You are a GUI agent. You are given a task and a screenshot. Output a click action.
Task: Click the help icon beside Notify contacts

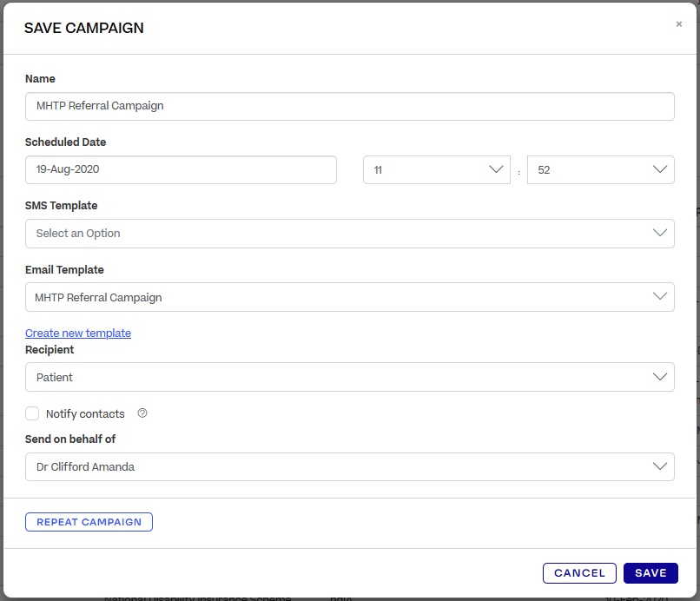click(142, 413)
